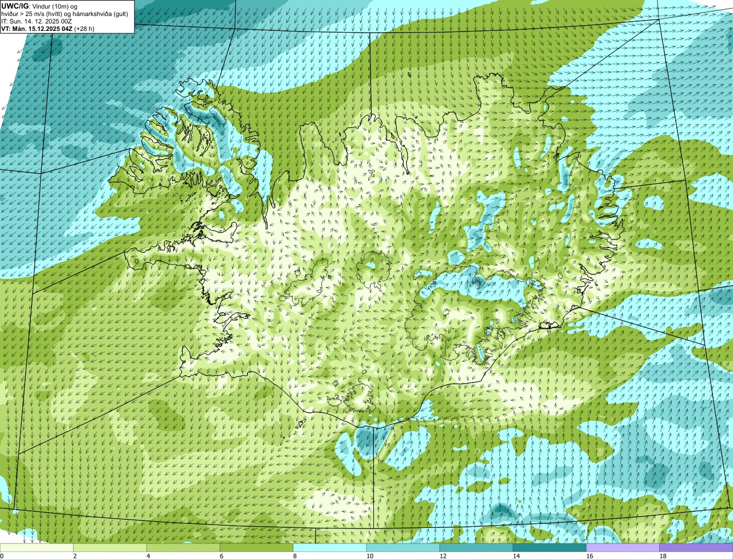Click the 4–6 m/s green legend swatch
This screenshot has height=560, width=733.
tap(183, 548)
